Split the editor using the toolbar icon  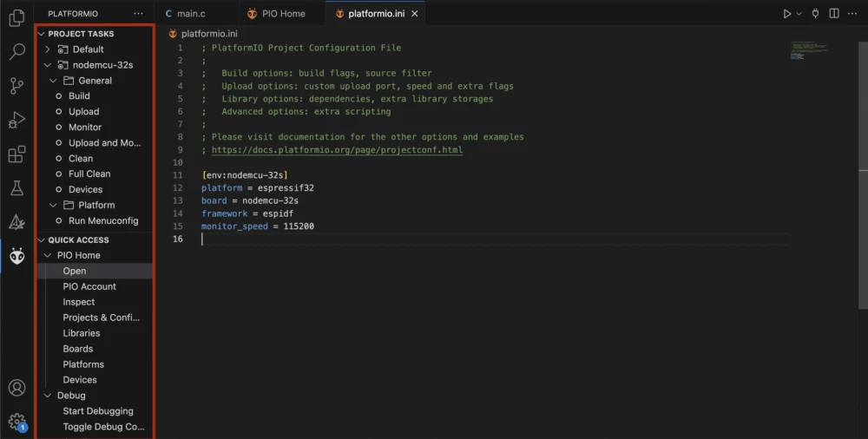[x=834, y=14]
